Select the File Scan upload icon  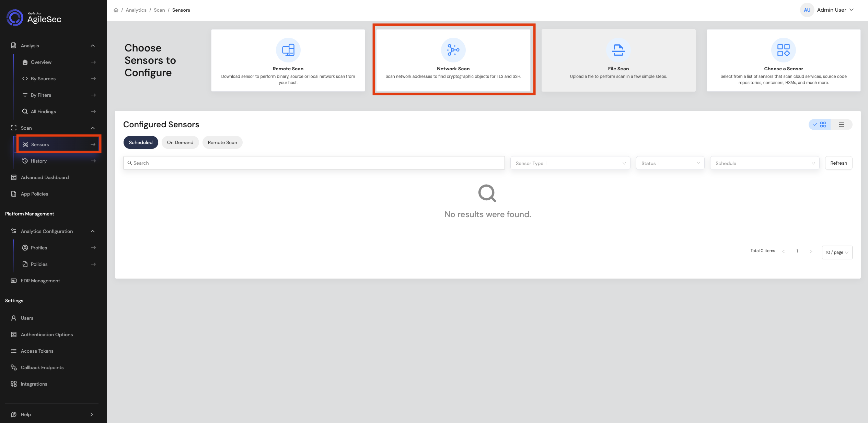point(618,50)
